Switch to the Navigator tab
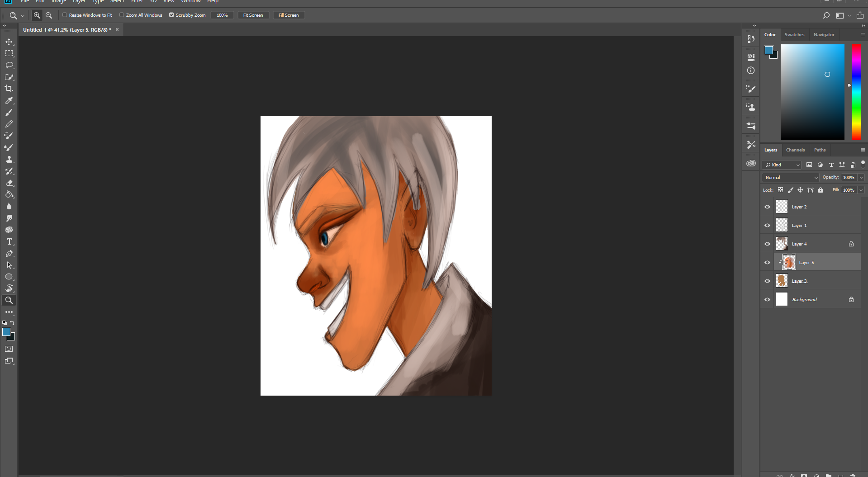Viewport: 868px width, 477px height. point(824,35)
